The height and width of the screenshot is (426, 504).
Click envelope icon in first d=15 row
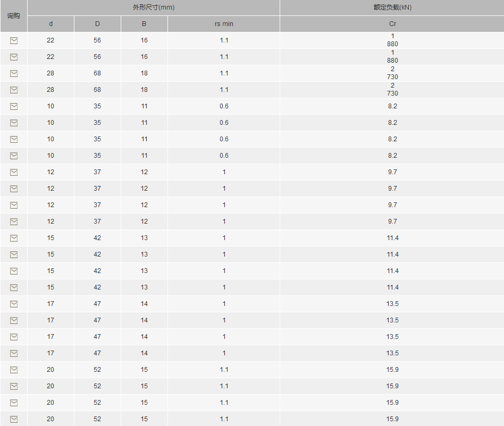(14, 238)
